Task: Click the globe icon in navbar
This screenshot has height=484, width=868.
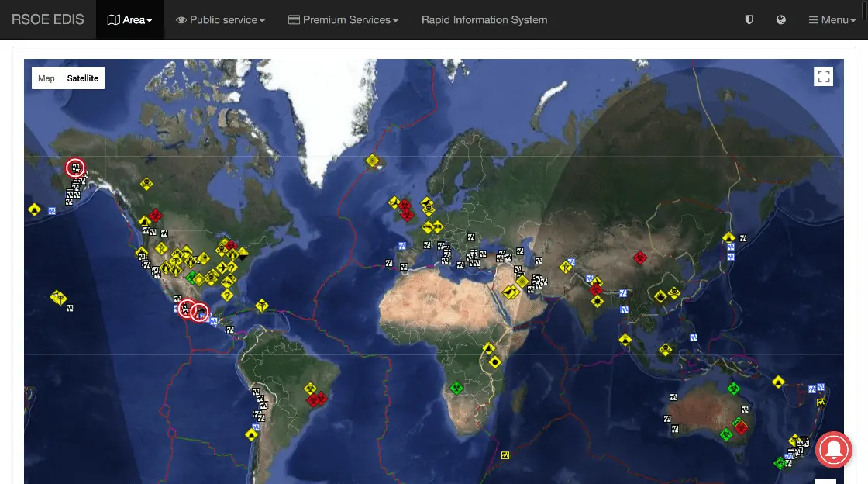Action: click(781, 19)
